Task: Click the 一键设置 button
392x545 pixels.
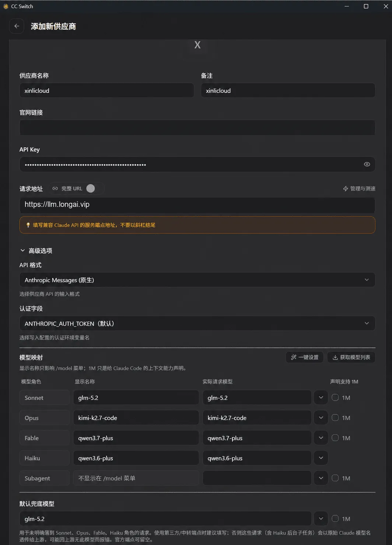Action: coord(305,357)
